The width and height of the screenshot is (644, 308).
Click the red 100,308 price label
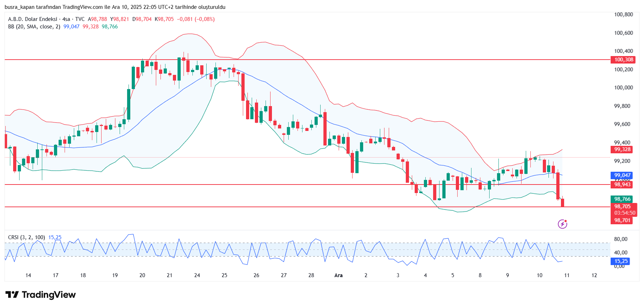[x=624, y=60]
